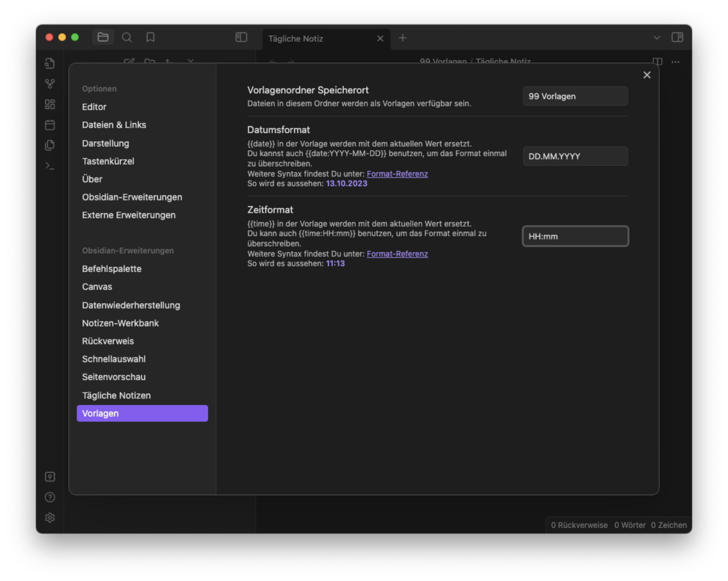Screen dimensions: 728x581
Task: Click the insert template ribbon icon
Action: [x=50, y=145]
